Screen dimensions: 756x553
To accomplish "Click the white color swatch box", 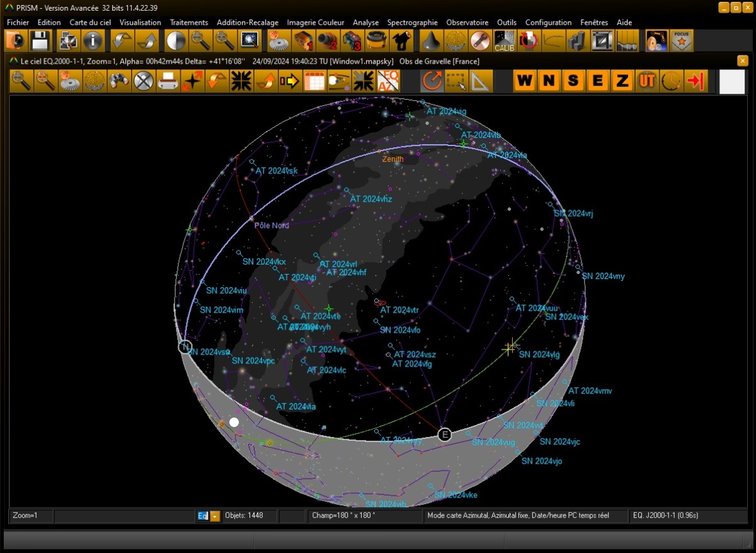I will tap(732, 82).
